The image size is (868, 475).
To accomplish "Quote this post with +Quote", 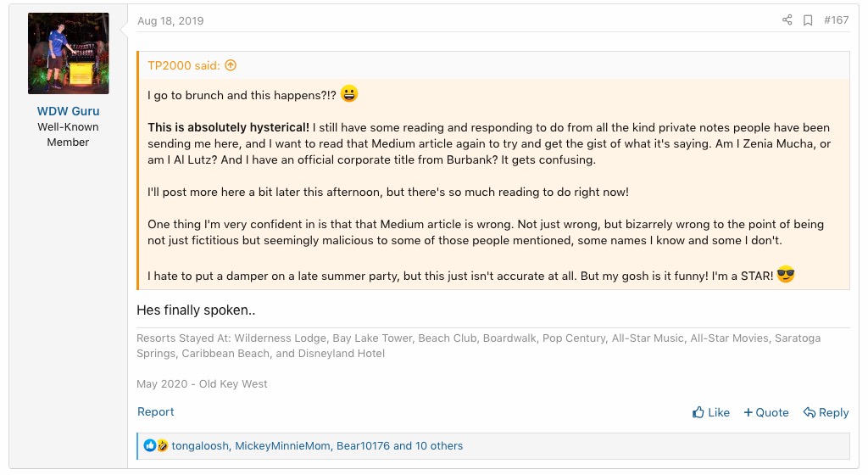I will pyautogui.click(x=766, y=412).
